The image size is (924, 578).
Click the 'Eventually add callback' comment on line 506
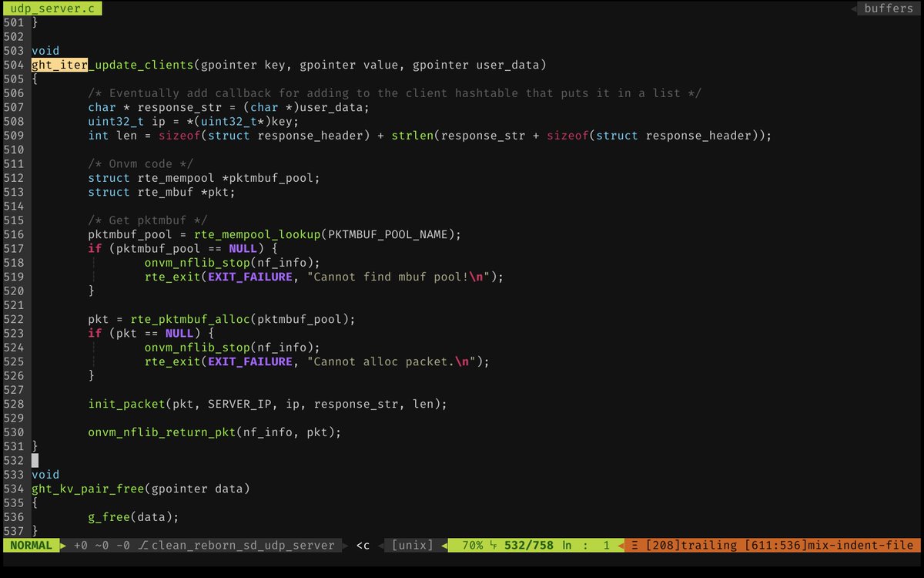pos(394,93)
